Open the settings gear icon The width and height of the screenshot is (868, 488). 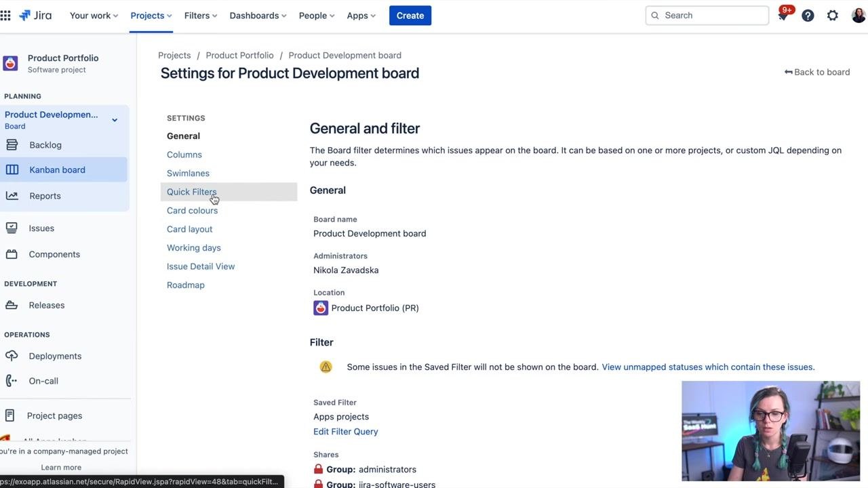(833, 16)
